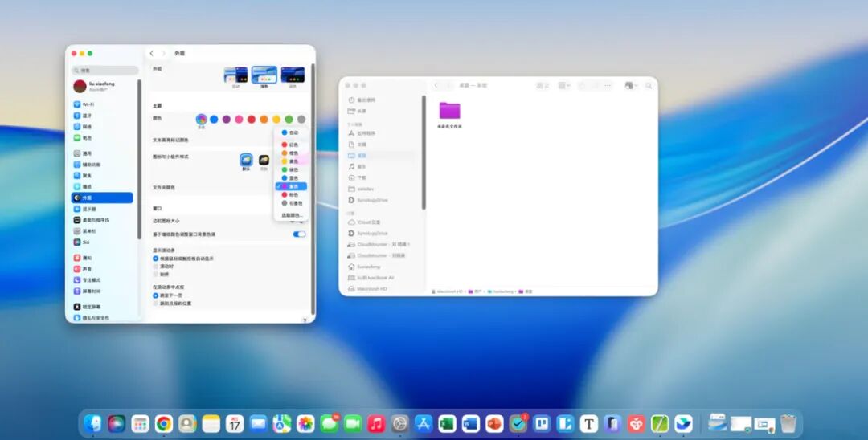This screenshot has height=440, width=868.
Task: Pick the multicolor accent swatch
Action: click(202, 120)
